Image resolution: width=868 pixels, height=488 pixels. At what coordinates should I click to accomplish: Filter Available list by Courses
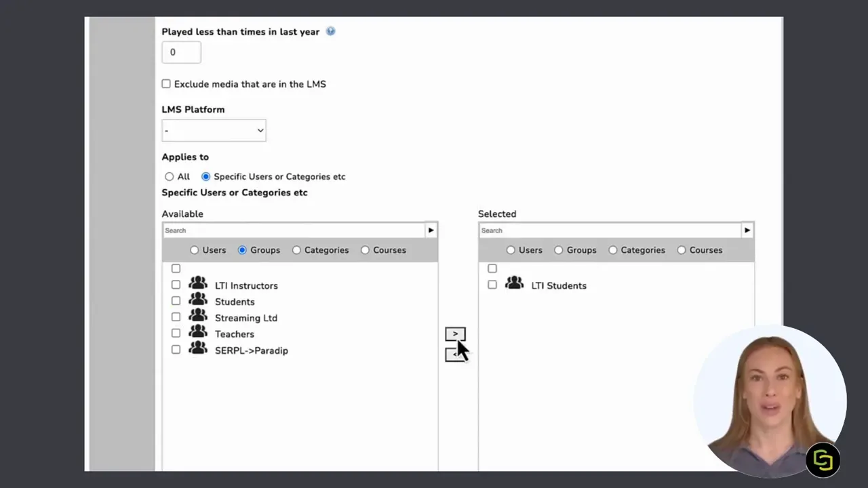click(x=365, y=250)
